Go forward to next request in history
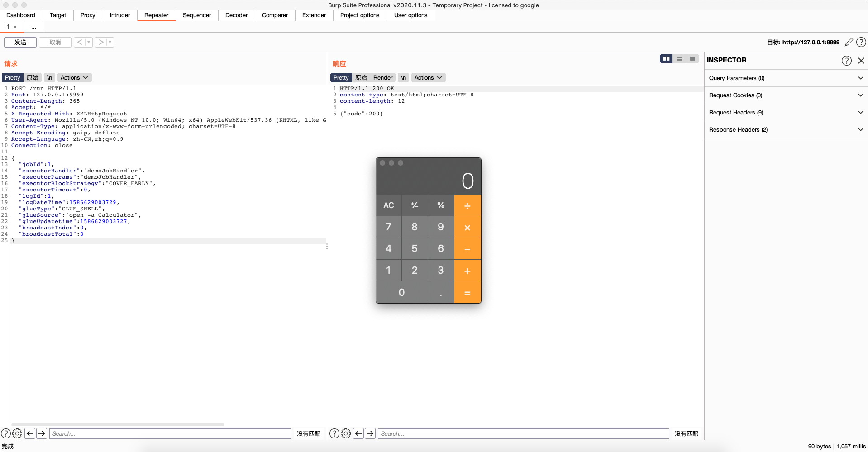This screenshot has width=868, height=452. 101,42
